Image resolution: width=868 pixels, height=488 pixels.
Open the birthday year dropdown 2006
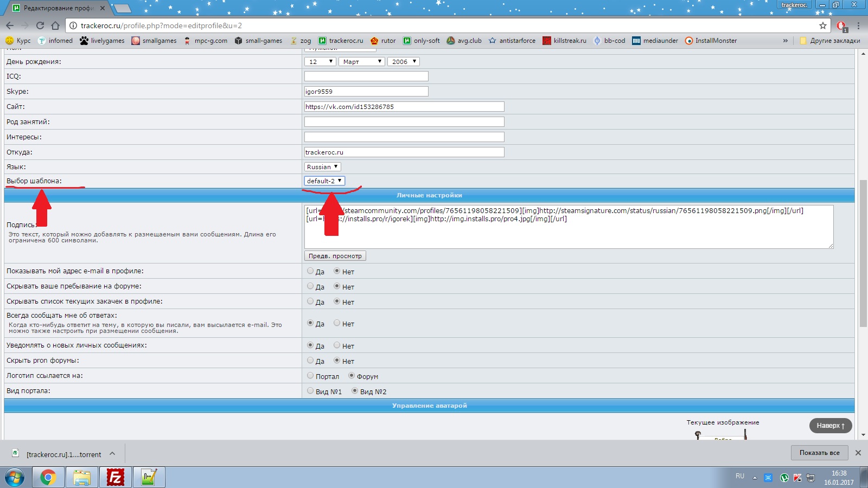(403, 61)
